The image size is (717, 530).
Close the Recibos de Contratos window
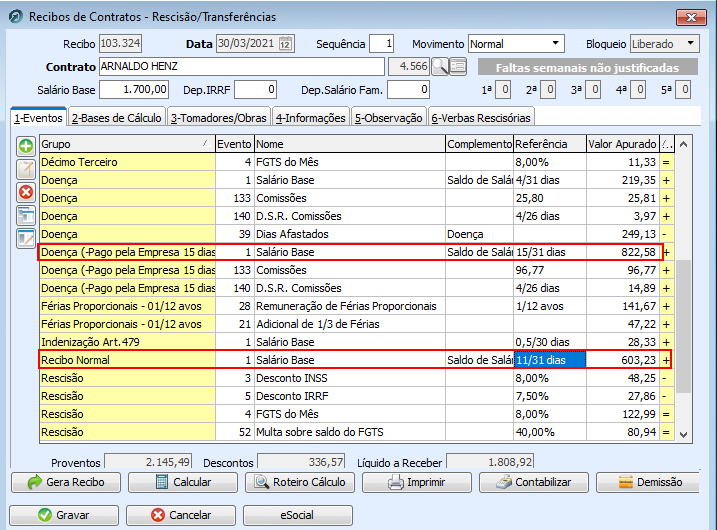[691, 17]
